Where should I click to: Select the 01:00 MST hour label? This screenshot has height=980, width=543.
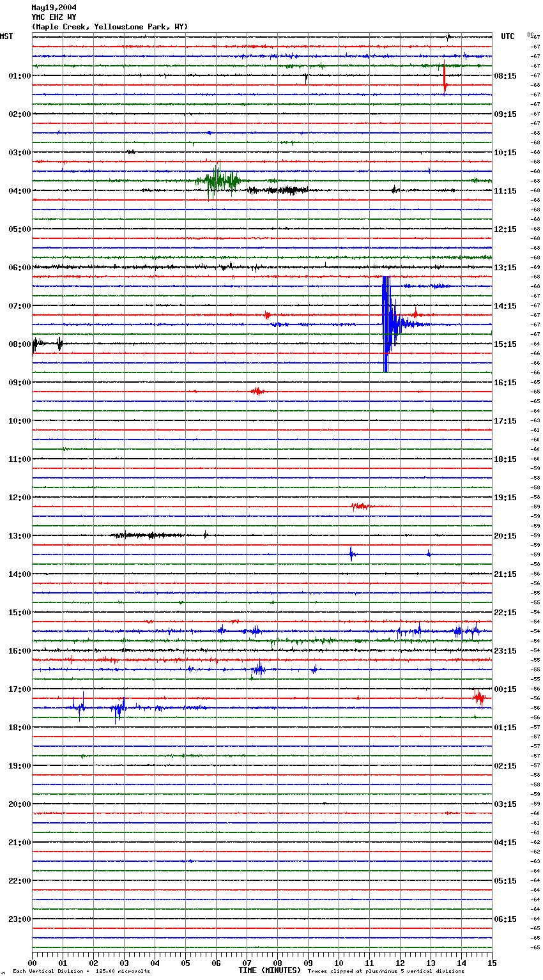point(20,76)
